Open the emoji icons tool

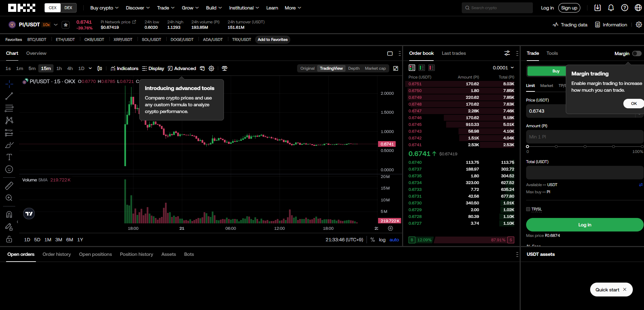point(9,169)
